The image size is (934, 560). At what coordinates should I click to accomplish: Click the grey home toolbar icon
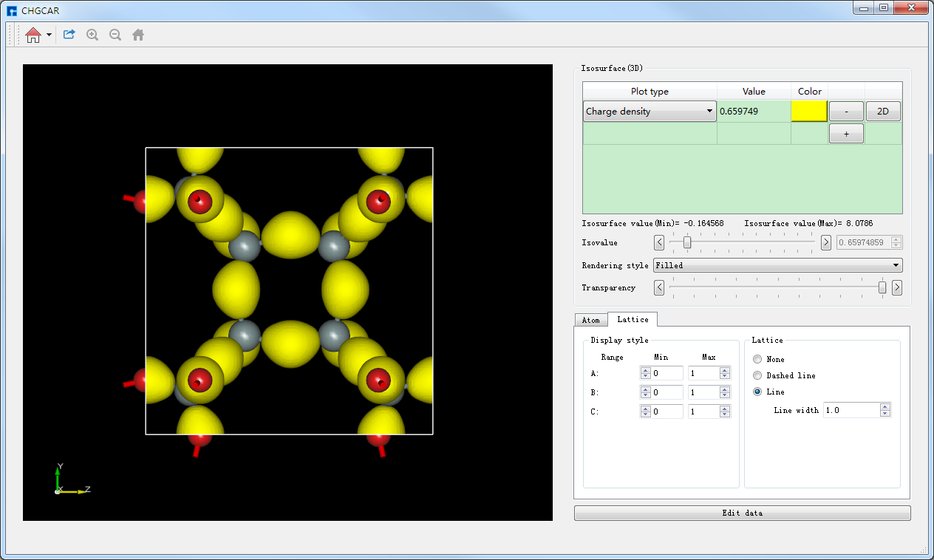137,34
